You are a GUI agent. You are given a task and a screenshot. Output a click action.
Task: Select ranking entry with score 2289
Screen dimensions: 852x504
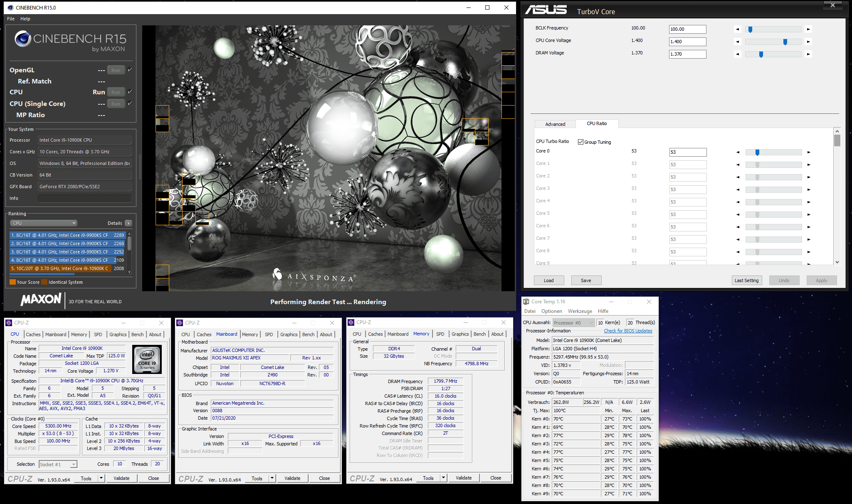68,235
